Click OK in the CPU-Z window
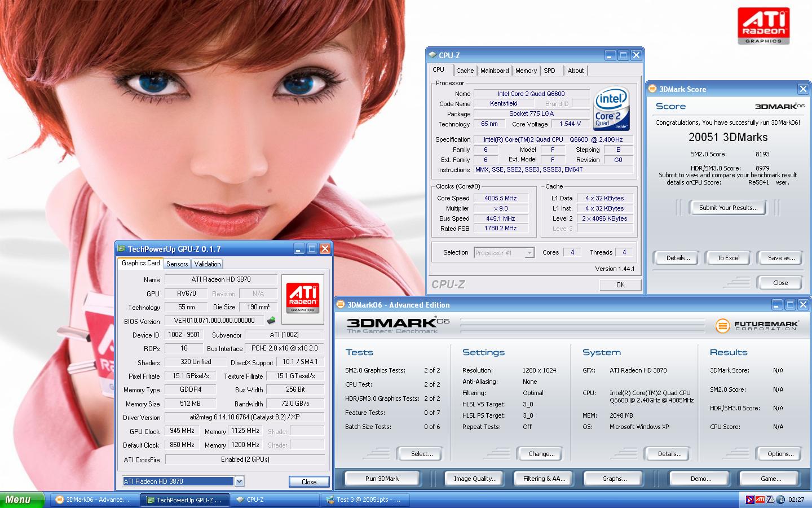This screenshot has height=508, width=812. [x=620, y=285]
